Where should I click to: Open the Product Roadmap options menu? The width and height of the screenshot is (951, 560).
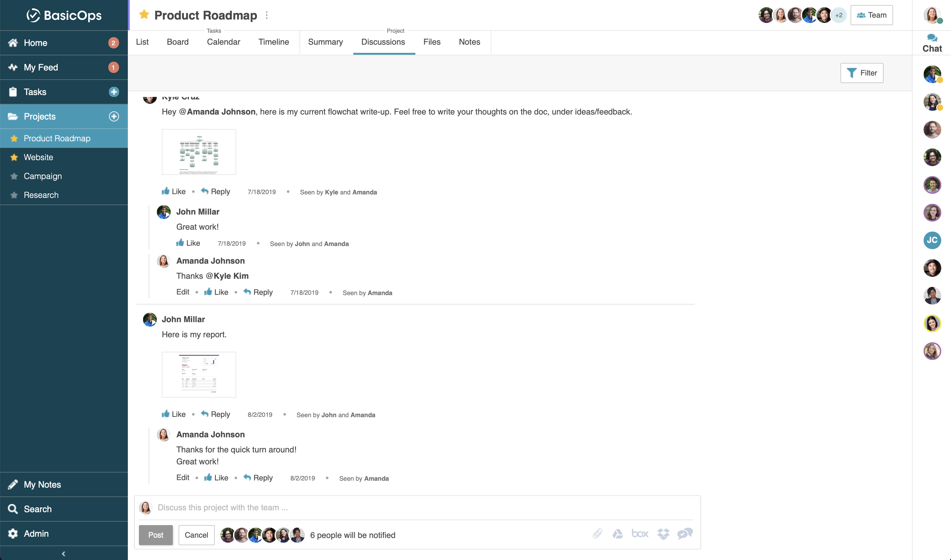267,15
